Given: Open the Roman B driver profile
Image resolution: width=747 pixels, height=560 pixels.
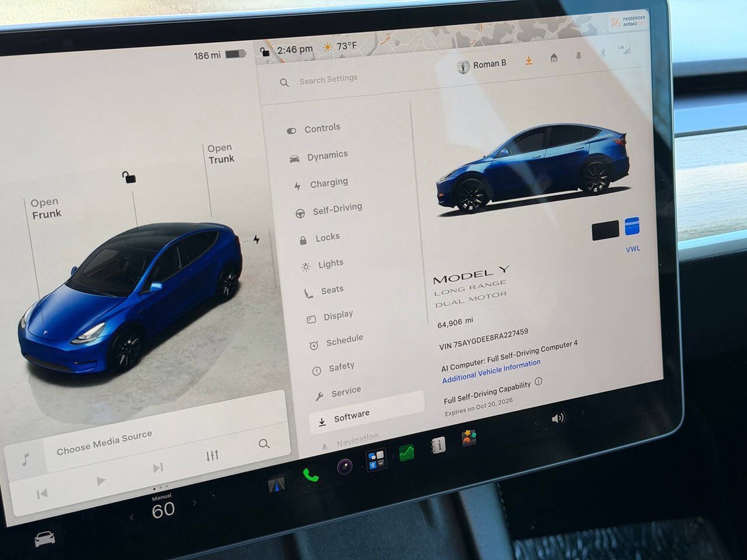Looking at the screenshot, I should pos(482,65).
